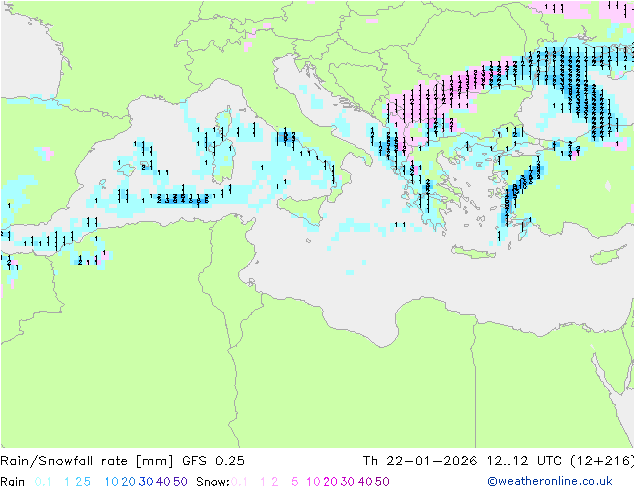Select snow legend value 30
This screenshot has height=490, width=634.
coord(348,482)
